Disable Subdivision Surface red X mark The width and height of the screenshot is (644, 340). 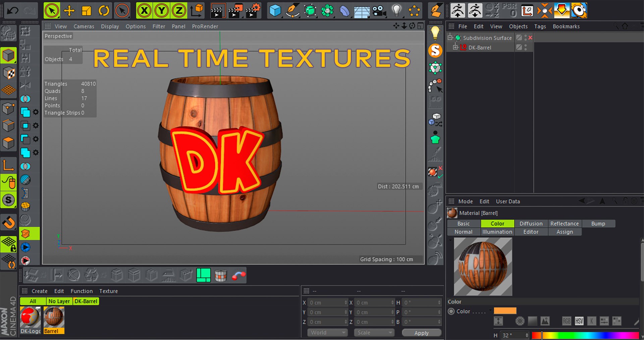[x=530, y=38]
